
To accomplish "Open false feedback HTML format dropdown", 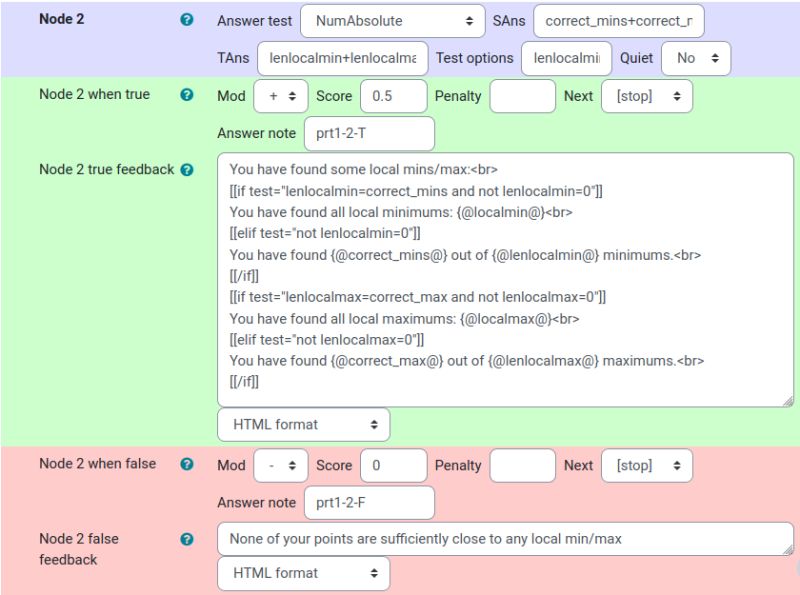I will point(304,573).
